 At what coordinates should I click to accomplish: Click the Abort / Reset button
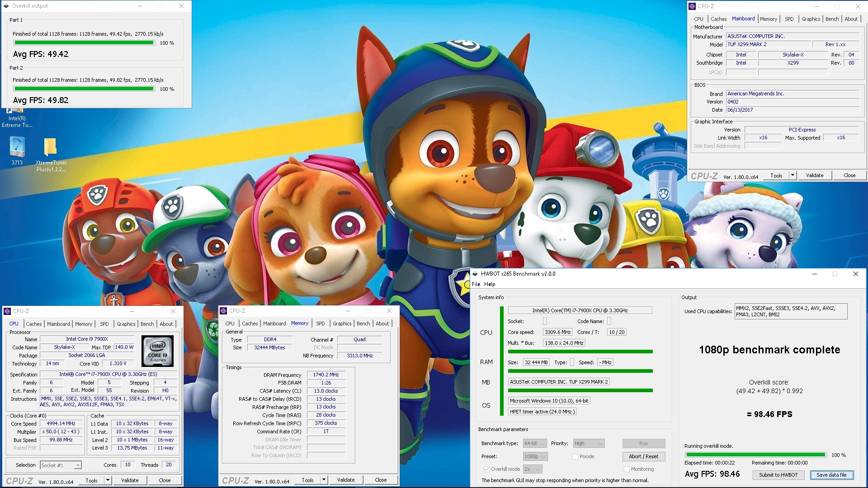pyautogui.click(x=643, y=456)
